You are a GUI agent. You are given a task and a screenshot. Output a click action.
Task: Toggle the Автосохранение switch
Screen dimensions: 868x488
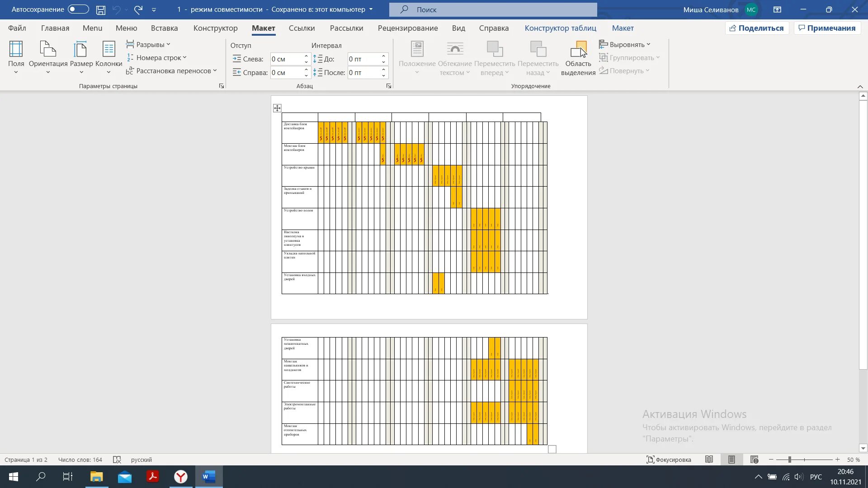78,9
